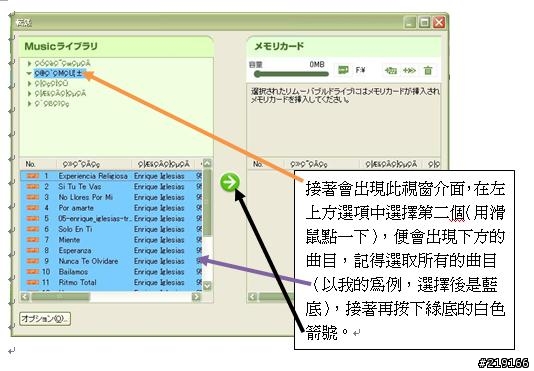Click the track icon of Bailamos

33,272
